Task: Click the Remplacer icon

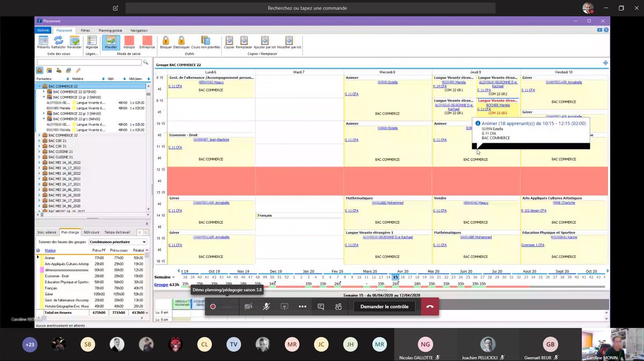Action: (x=244, y=40)
